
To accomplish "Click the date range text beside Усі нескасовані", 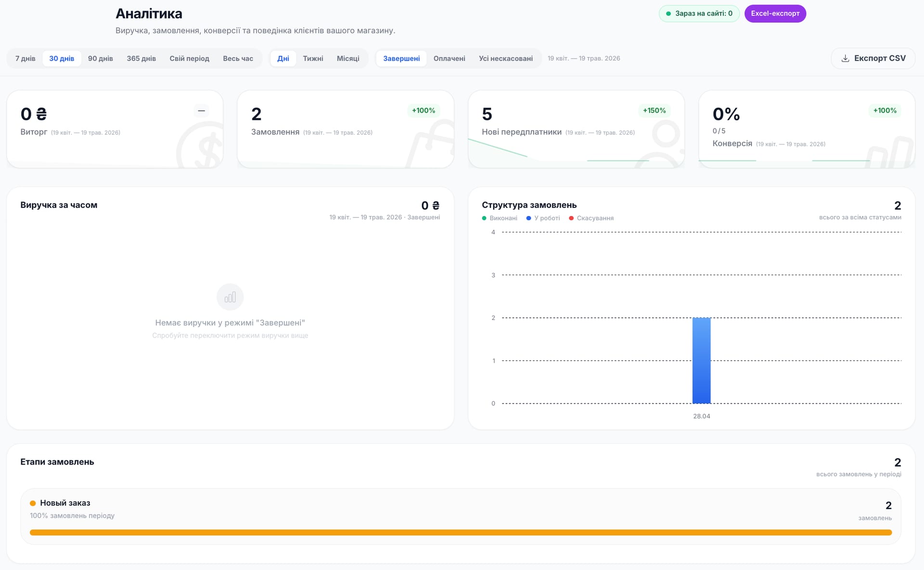I will pos(584,58).
